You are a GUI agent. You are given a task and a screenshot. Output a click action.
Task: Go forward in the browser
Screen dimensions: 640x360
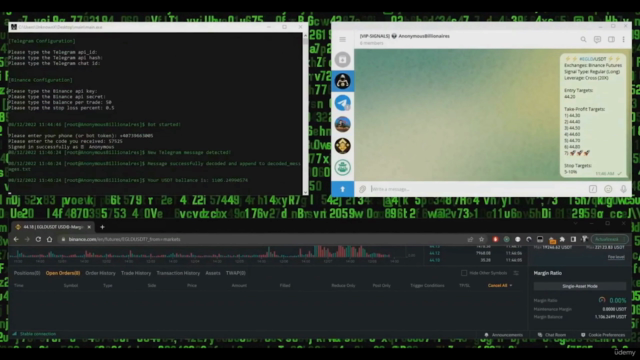[27, 239]
